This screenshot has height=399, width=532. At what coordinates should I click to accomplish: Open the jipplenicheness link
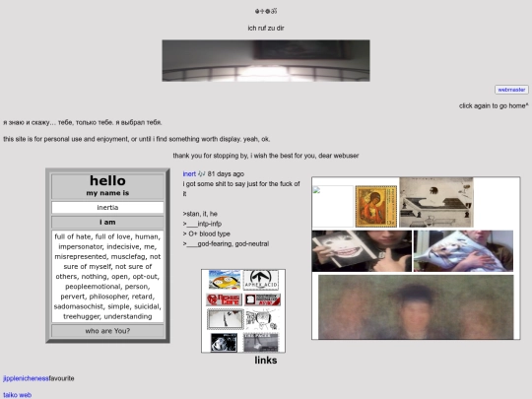[x=26, y=378]
